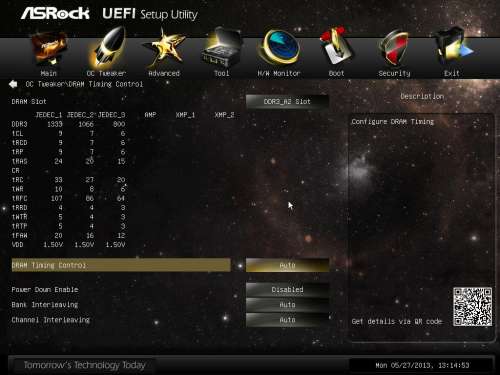Click the JEDEC_3 column header
The height and width of the screenshot is (375, 500).
point(111,115)
